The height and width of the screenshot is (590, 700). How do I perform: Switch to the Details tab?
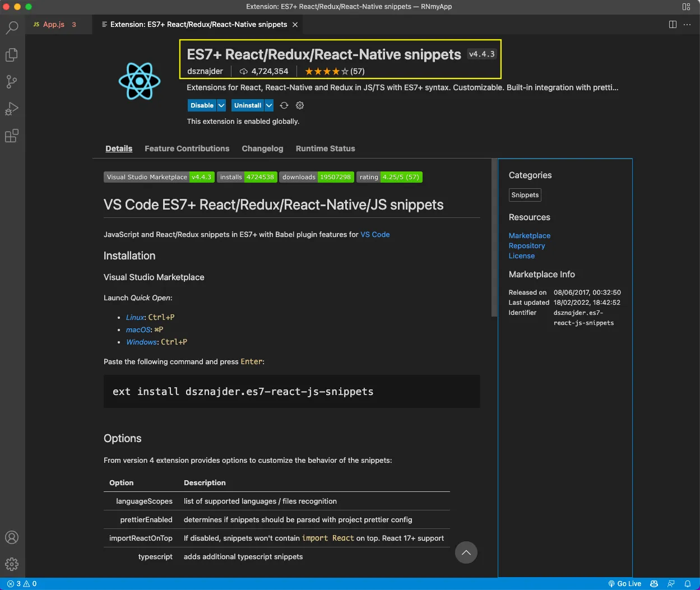click(119, 148)
